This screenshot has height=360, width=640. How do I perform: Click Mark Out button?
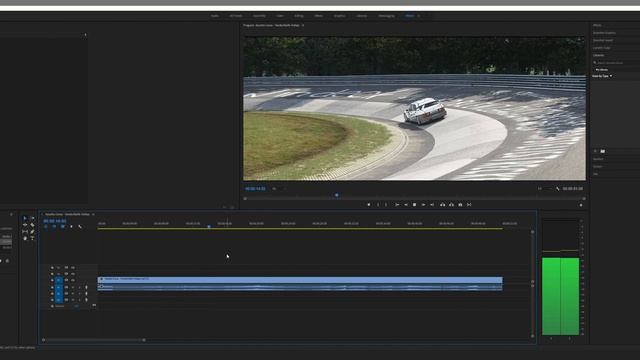tap(387, 204)
